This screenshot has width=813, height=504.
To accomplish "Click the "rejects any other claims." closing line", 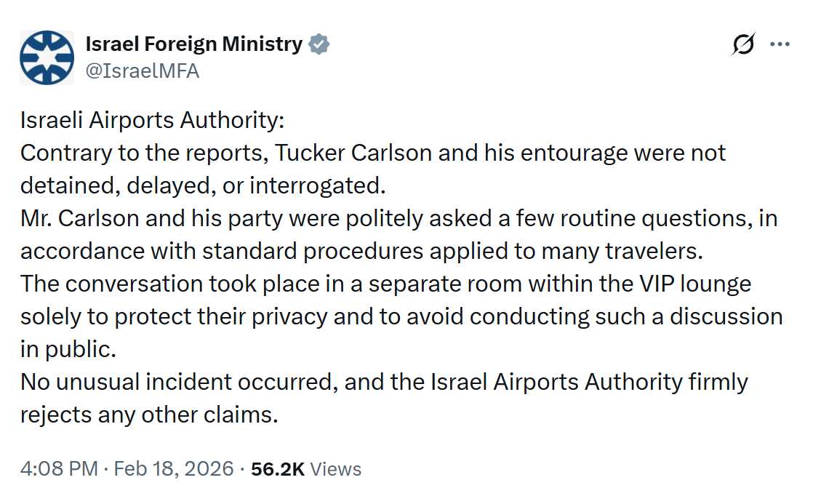I will [x=150, y=415].
